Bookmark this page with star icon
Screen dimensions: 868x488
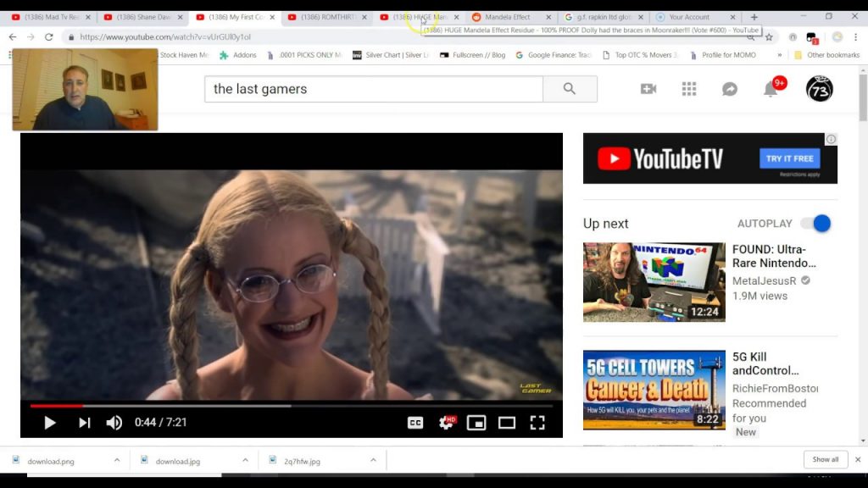pos(769,37)
